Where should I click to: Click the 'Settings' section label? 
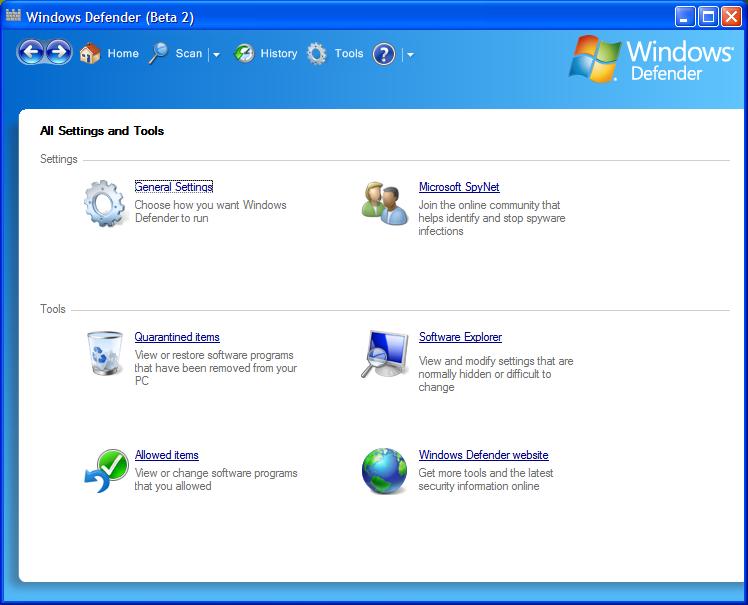click(59, 159)
